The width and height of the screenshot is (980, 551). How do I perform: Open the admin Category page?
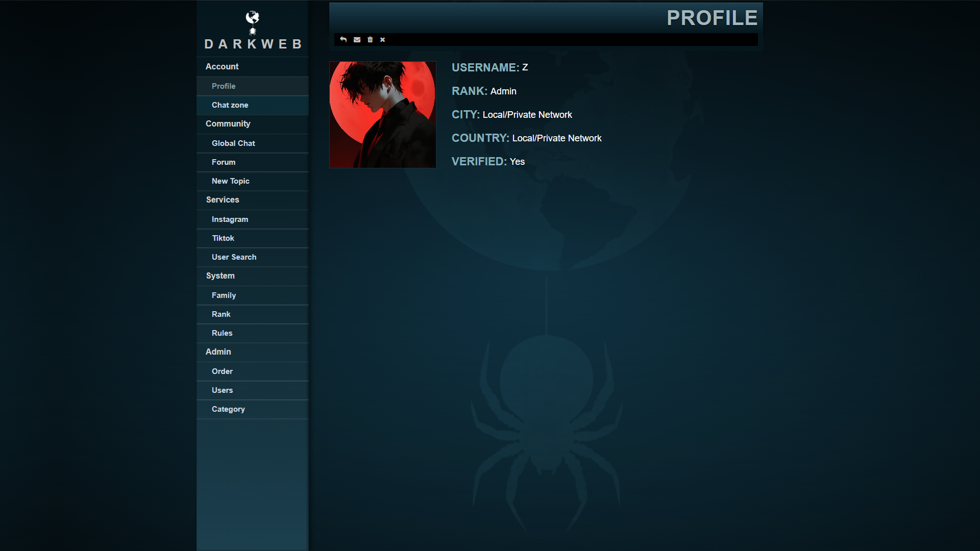click(x=253, y=409)
